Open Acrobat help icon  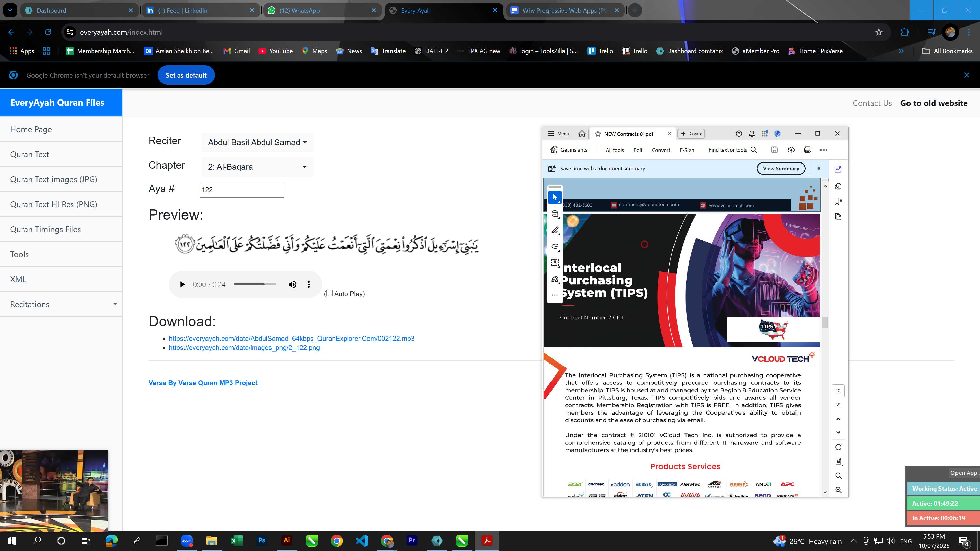pos(738,133)
